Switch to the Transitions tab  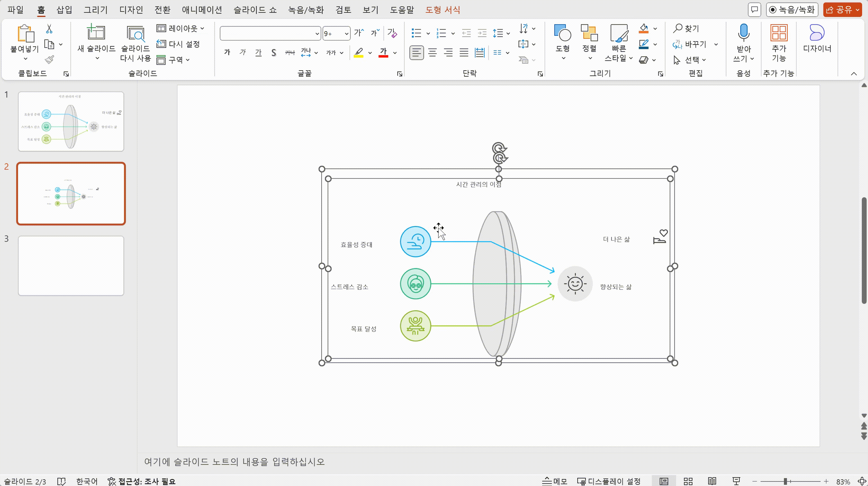coord(162,10)
